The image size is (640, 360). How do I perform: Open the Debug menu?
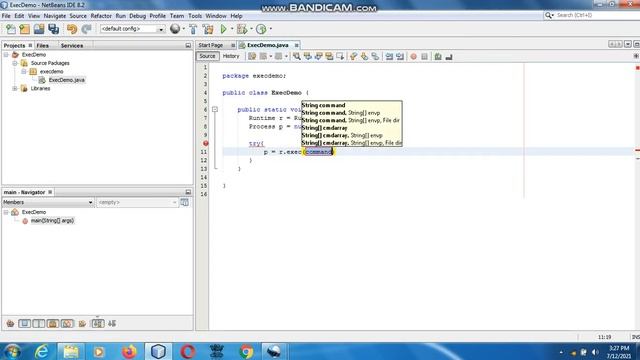click(x=138, y=16)
